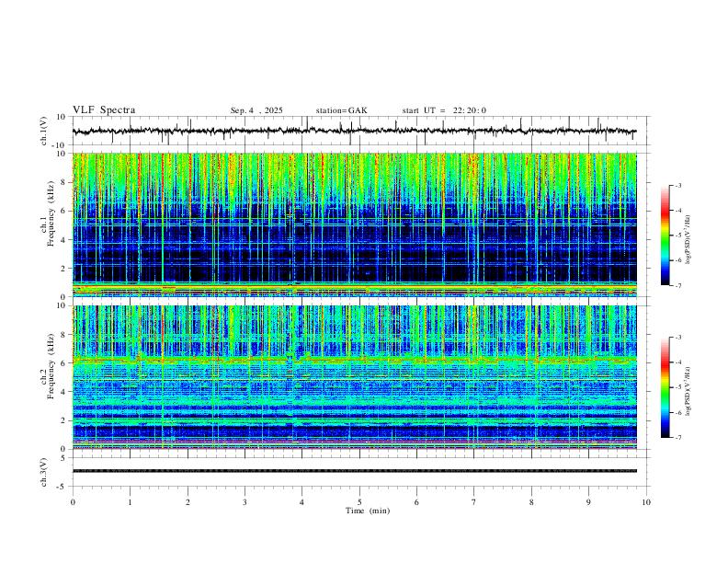Select the date text "Sep. 4 , 2025"
The height and width of the screenshot is (563, 728).
coord(256,110)
